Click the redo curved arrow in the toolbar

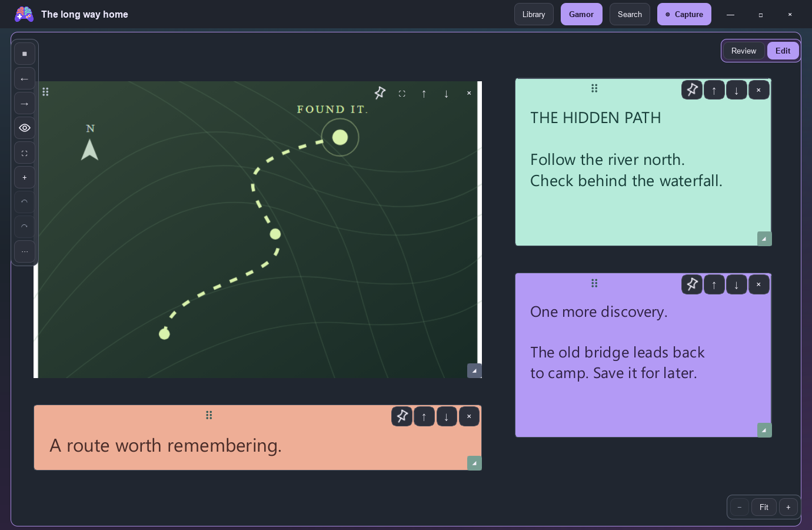(25, 227)
